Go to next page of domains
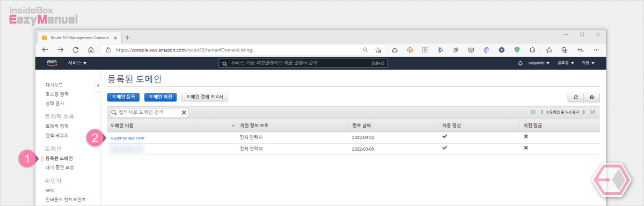This screenshot has width=644, height=206. 584,112
